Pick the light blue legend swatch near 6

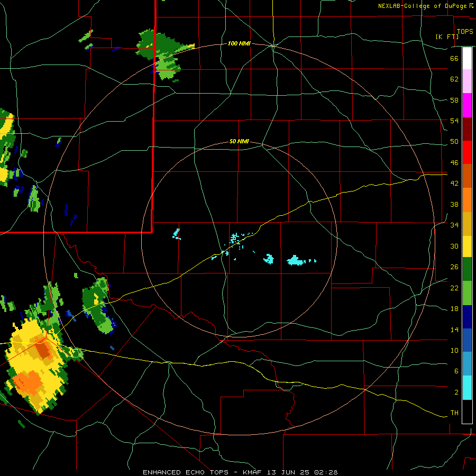point(467,364)
